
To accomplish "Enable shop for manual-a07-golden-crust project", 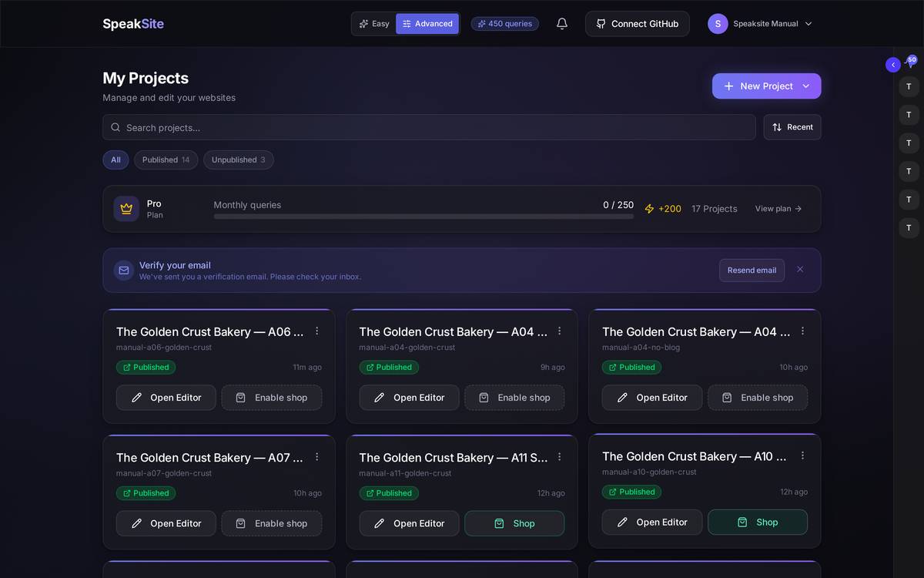I will (272, 523).
